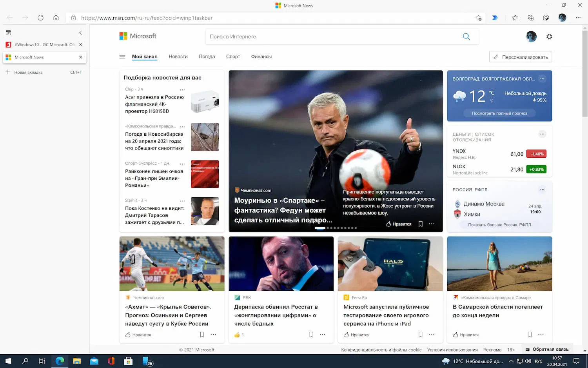This screenshot has height=368, width=588.
Task: Open options for Novosibirsk weather article
Action: click(x=182, y=126)
